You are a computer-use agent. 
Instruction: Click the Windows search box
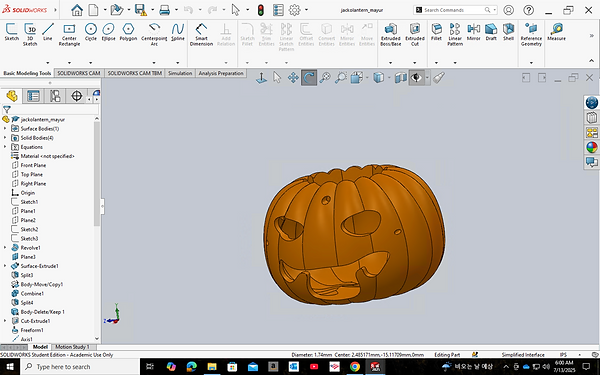(79, 367)
